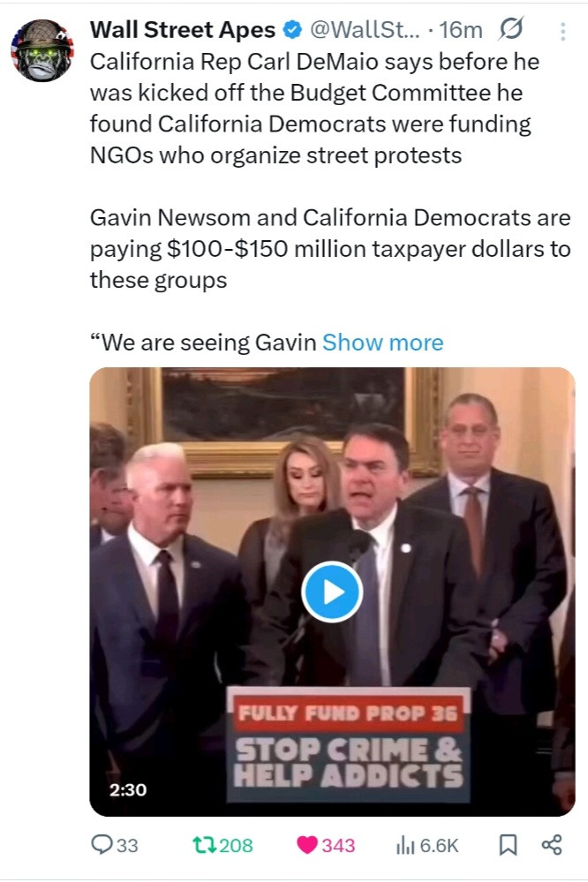This screenshot has height=882, width=588.
Task: Click the blue verified badge icon
Action: (292, 30)
